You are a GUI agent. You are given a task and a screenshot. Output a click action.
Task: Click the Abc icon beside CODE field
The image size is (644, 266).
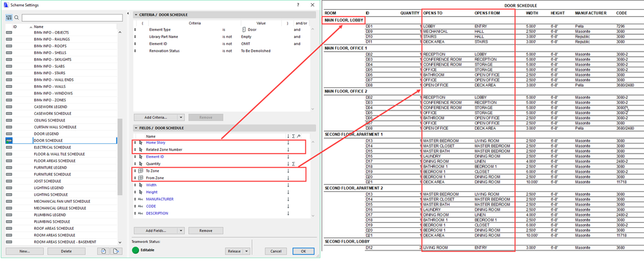pyautogui.click(x=141, y=207)
